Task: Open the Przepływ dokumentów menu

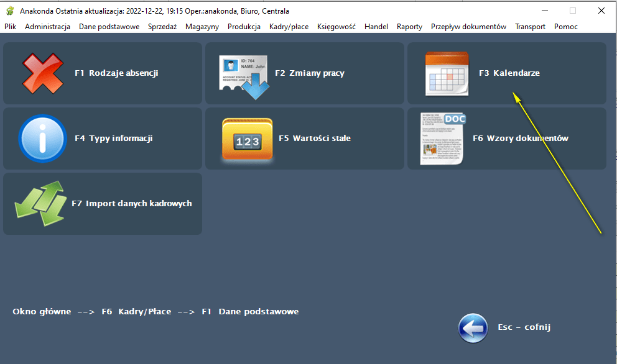Action: pyautogui.click(x=468, y=27)
